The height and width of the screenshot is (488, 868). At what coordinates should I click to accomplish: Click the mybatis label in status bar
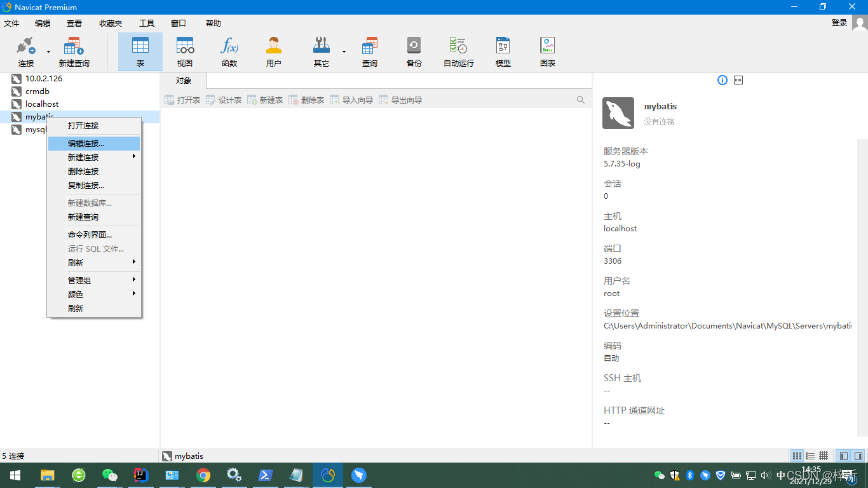point(189,456)
